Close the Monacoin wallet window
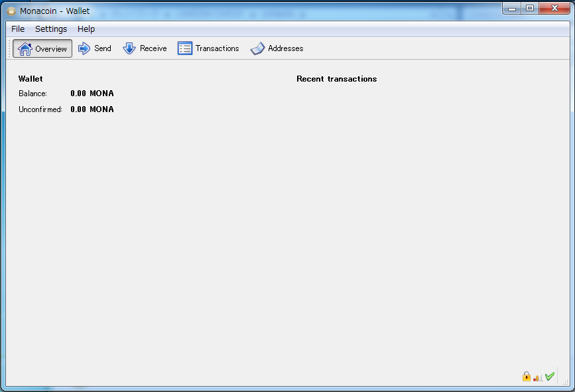Viewport: 575px width, 392px height. pyautogui.click(x=554, y=9)
